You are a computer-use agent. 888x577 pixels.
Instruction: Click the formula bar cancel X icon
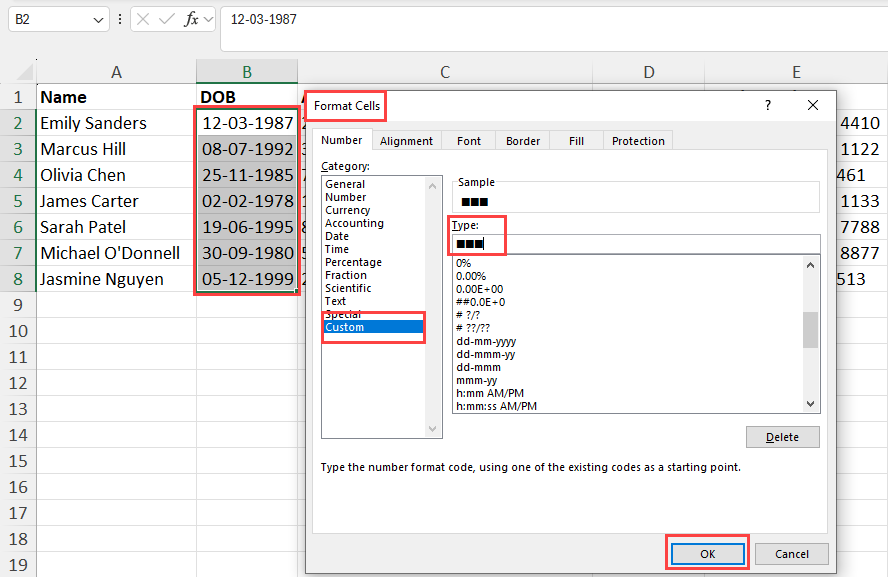point(143,20)
